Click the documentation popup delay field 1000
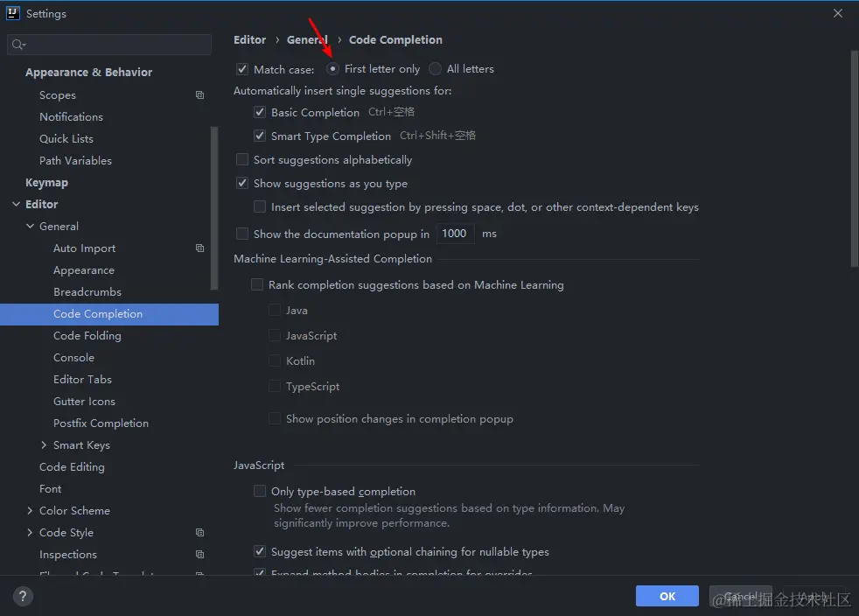The width and height of the screenshot is (859, 616). point(455,234)
